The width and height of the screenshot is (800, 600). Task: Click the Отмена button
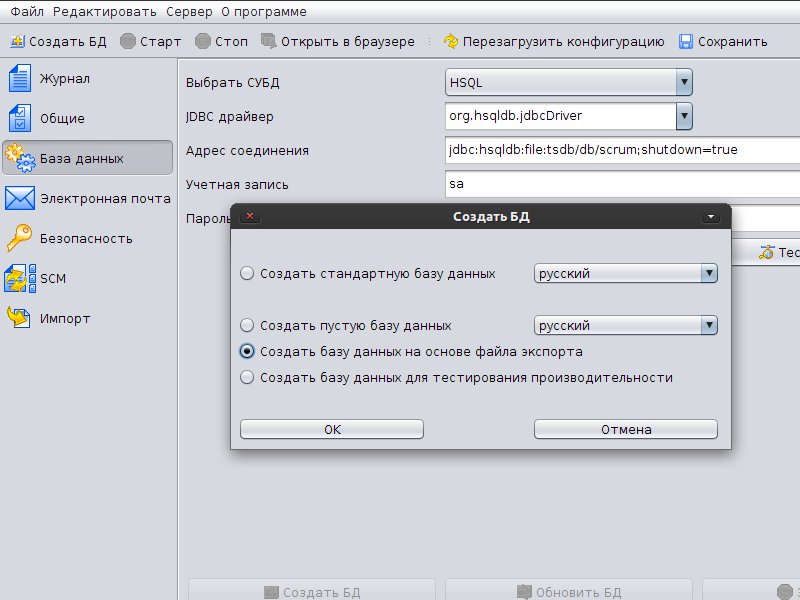[x=626, y=429]
